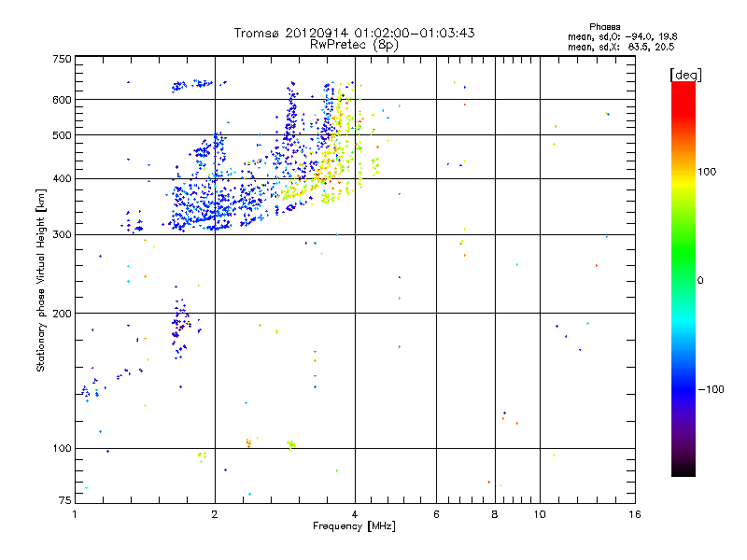The height and width of the screenshot is (560, 747).
Task: Click the x-axis '10' tick label
Action: click(540, 514)
